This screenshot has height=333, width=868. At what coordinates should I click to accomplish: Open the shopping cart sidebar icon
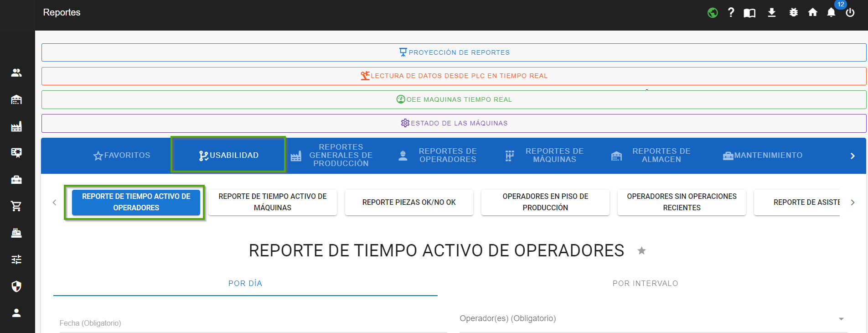tap(16, 206)
